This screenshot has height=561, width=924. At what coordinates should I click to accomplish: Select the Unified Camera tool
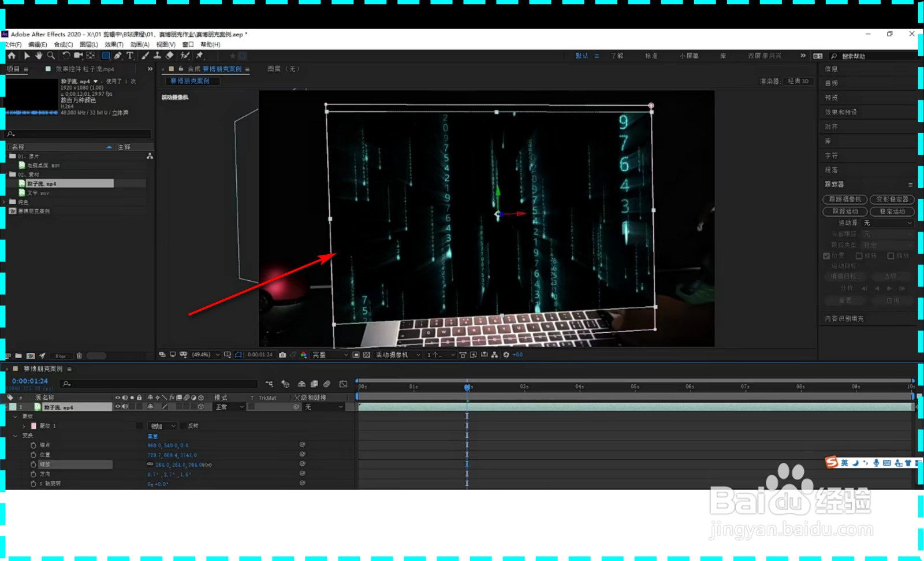[x=78, y=55]
